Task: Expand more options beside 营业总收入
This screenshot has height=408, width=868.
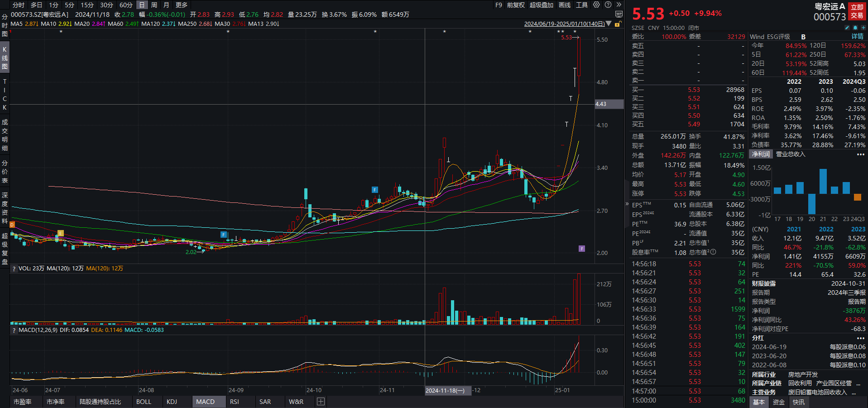Action: [860, 154]
